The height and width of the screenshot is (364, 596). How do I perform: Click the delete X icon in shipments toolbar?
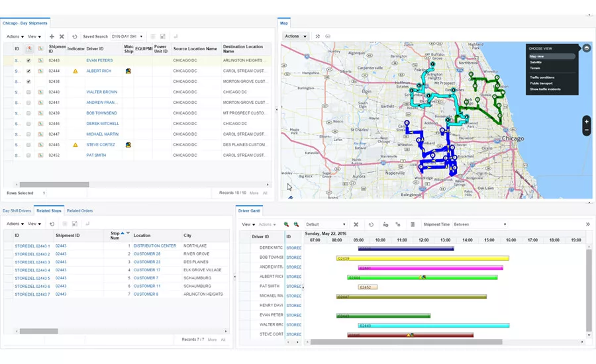62,36
